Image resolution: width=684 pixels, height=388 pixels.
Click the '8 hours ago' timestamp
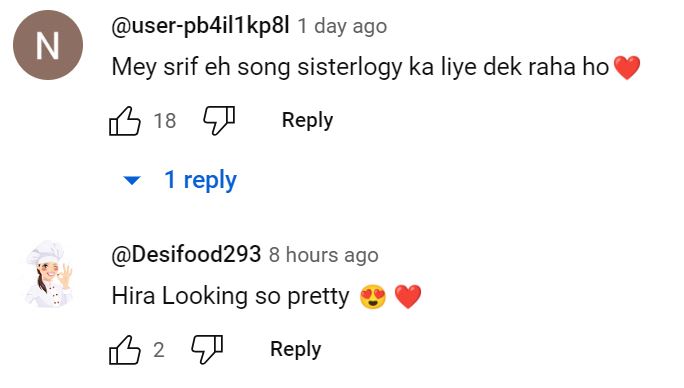[x=324, y=255]
